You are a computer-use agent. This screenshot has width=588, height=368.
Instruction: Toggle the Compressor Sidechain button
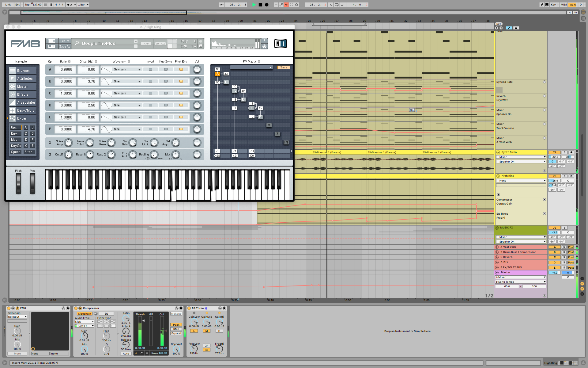pyautogui.click(x=84, y=314)
